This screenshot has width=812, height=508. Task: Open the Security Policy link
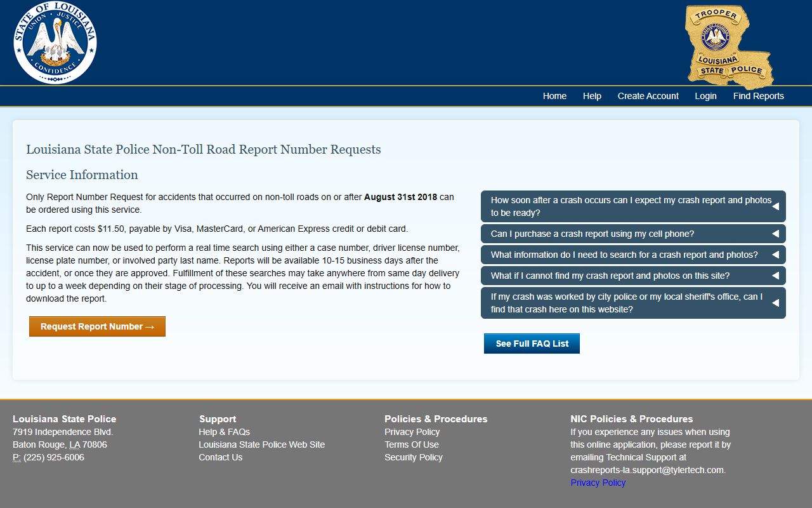coord(413,457)
